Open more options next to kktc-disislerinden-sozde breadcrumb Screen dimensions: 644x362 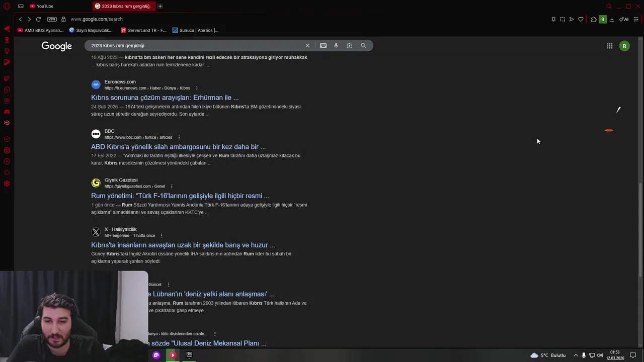click(215, 334)
